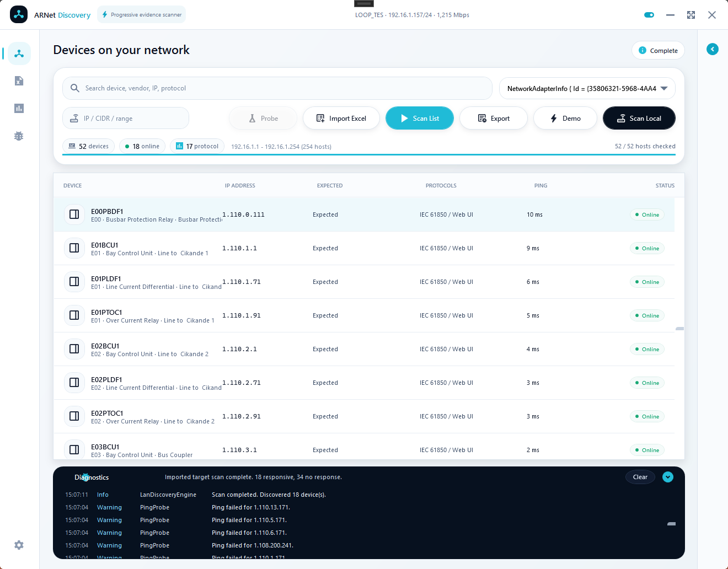Screen dimensions: 728x569
Task: Click the info icon in Complete badge
Action: coord(643,50)
